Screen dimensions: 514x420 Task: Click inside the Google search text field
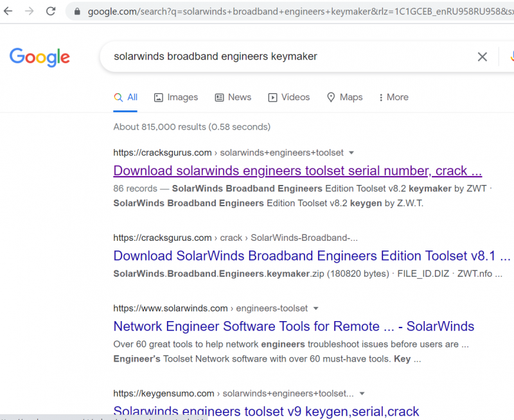coord(289,57)
